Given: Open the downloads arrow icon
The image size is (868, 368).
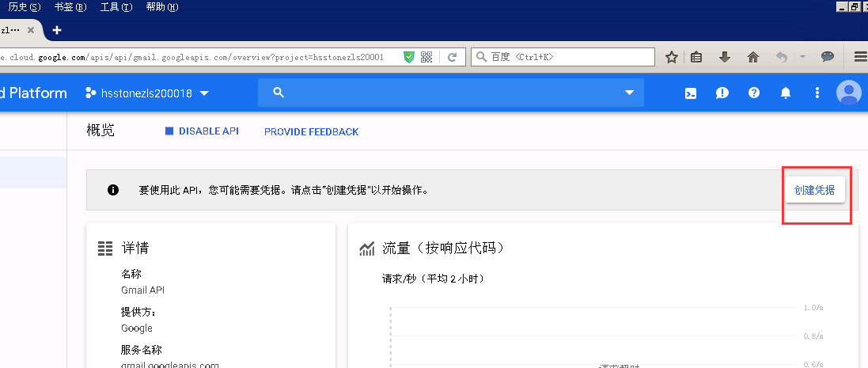Looking at the screenshot, I should coord(725,57).
